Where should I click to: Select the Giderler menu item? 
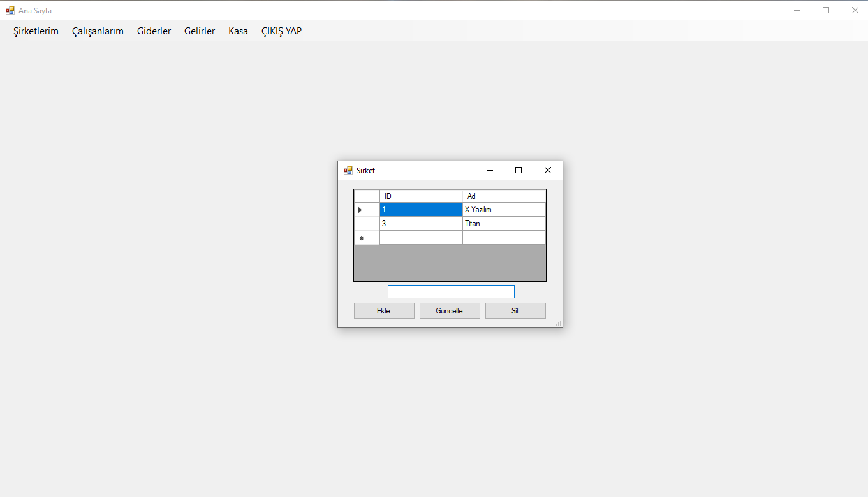point(154,31)
